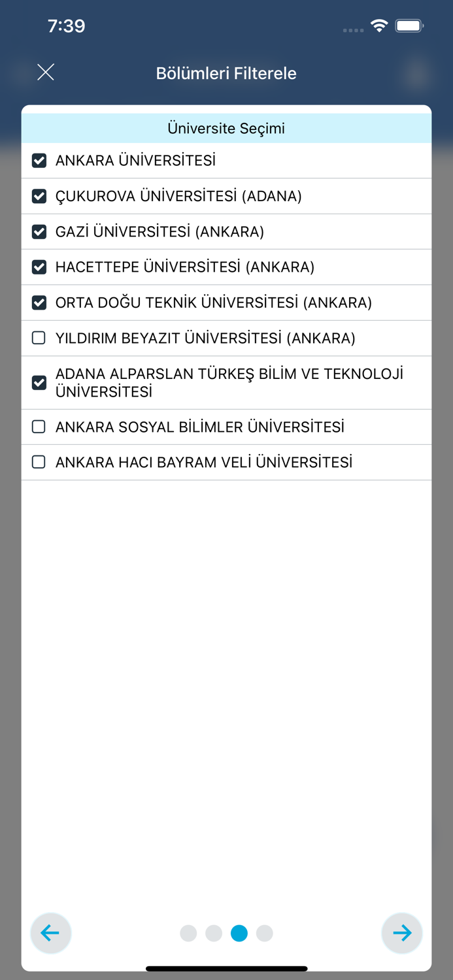The width and height of the screenshot is (453, 980).
Task: Check ANKARA HACI BAYRAM VELİ checkbox
Action: (39, 462)
